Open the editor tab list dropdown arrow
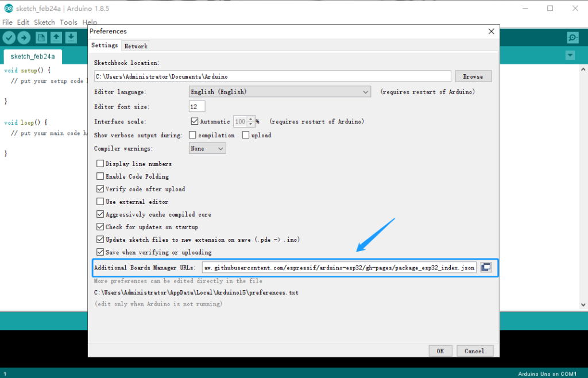The width and height of the screenshot is (588, 378). pos(570,55)
